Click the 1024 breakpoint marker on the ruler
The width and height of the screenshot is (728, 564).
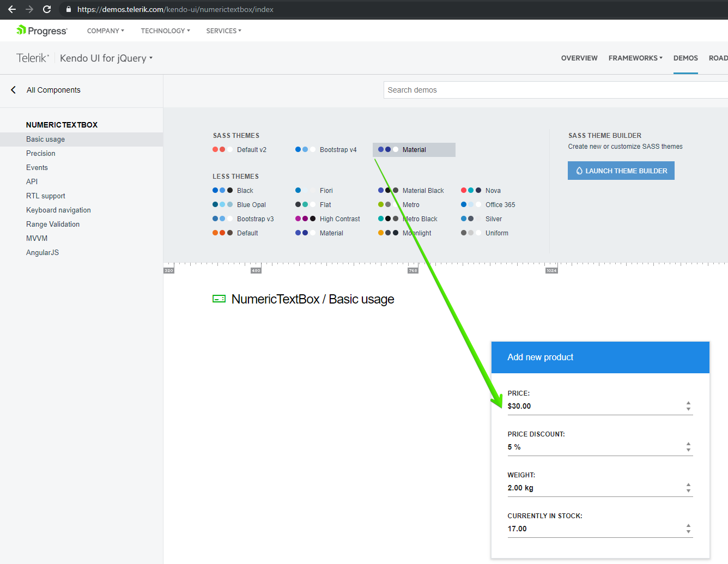pos(551,270)
